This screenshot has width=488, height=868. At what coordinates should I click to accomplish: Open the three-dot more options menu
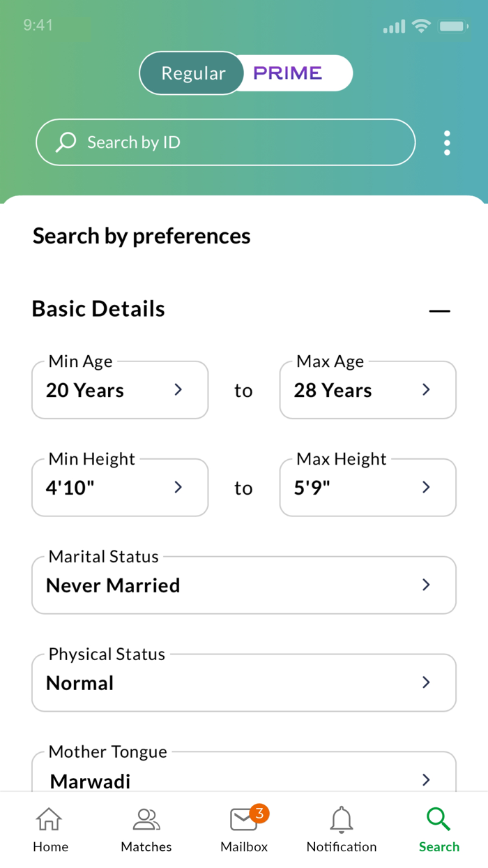[x=447, y=143]
